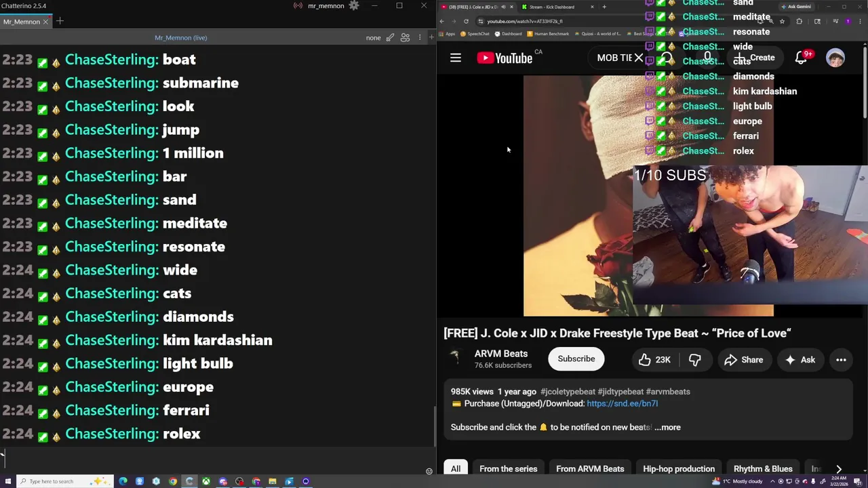
Task: Open new browser tab in Chrome
Action: [604, 7]
